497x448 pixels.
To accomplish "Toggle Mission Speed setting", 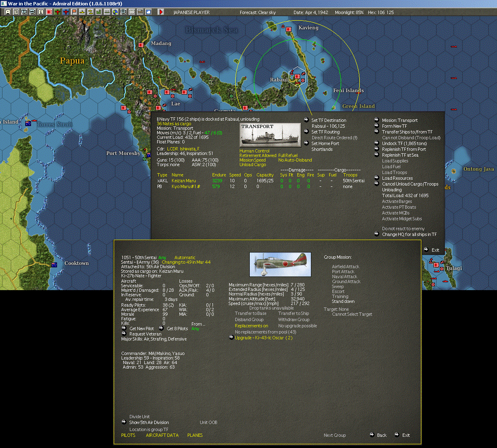I will click(252, 160).
